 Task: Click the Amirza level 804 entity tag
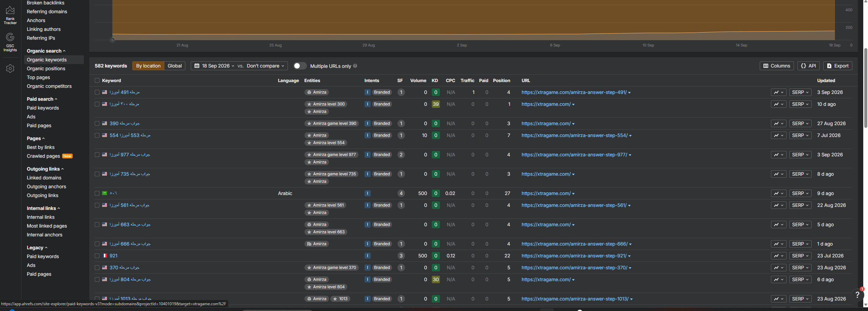click(326, 287)
